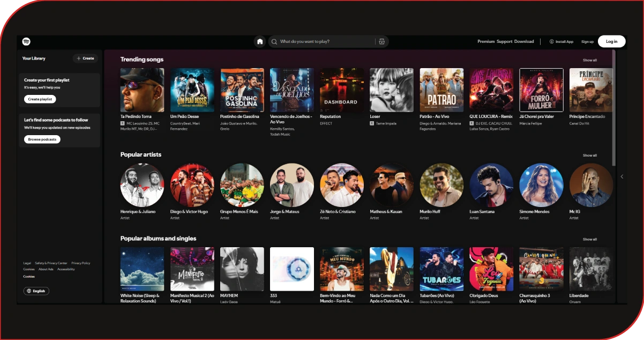Open the QUE LOUCURA - Remix cover

[491, 90]
